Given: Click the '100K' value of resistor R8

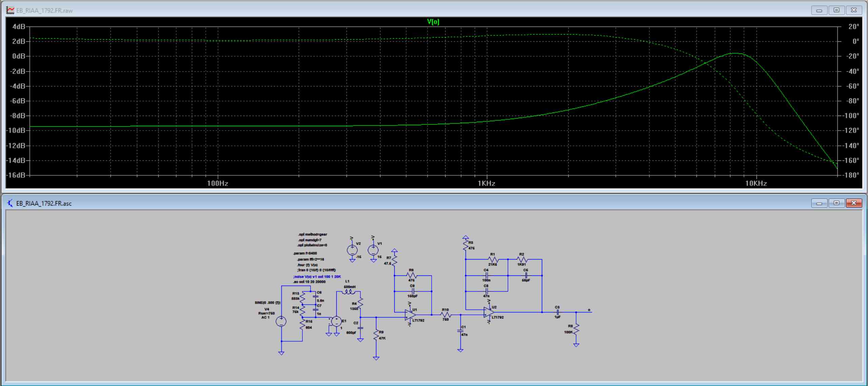Looking at the screenshot, I should (568, 332).
